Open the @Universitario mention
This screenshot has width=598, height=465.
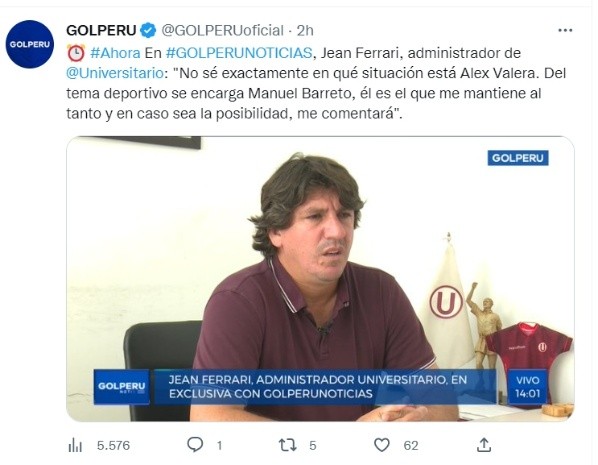pyautogui.click(x=115, y=73)
